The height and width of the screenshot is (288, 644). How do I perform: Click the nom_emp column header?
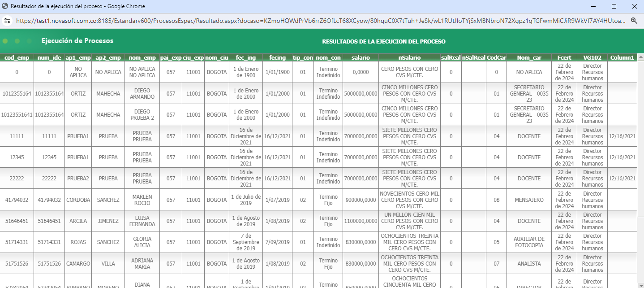coord(142,58)
